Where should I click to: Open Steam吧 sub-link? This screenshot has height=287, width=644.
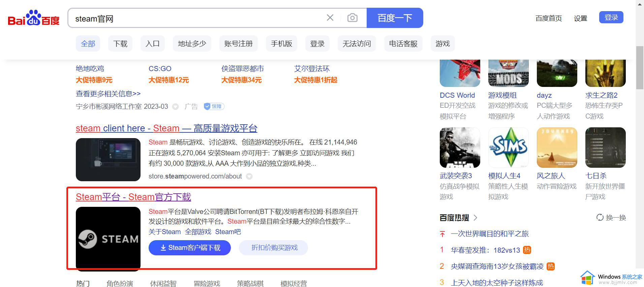click(228, 232)
